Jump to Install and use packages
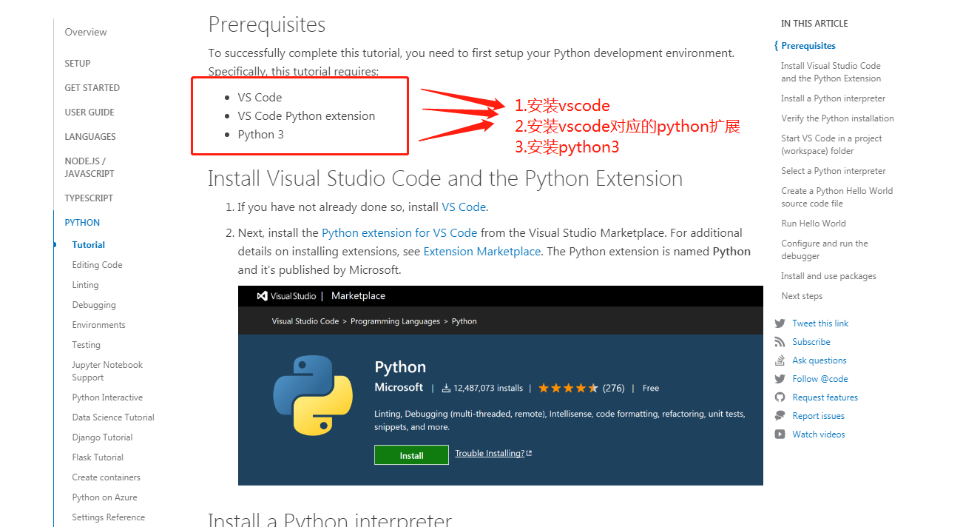 pyautogui.click(x=828, y=276)
